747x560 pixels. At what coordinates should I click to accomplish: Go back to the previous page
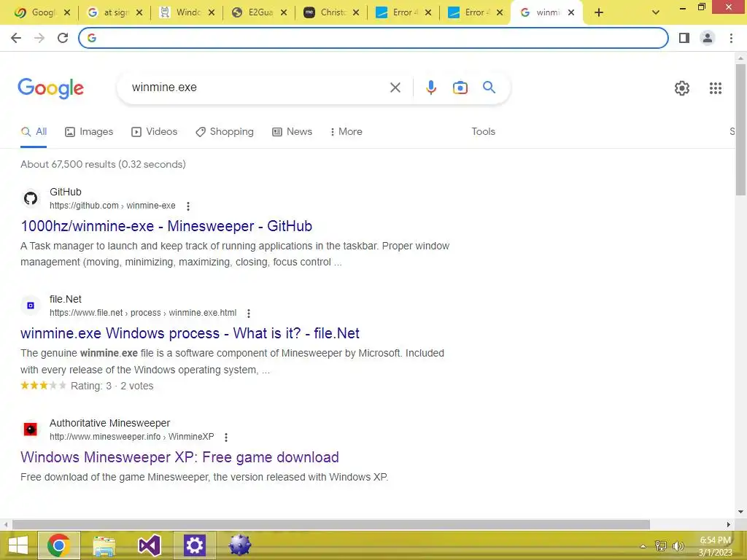pos(16,38)
